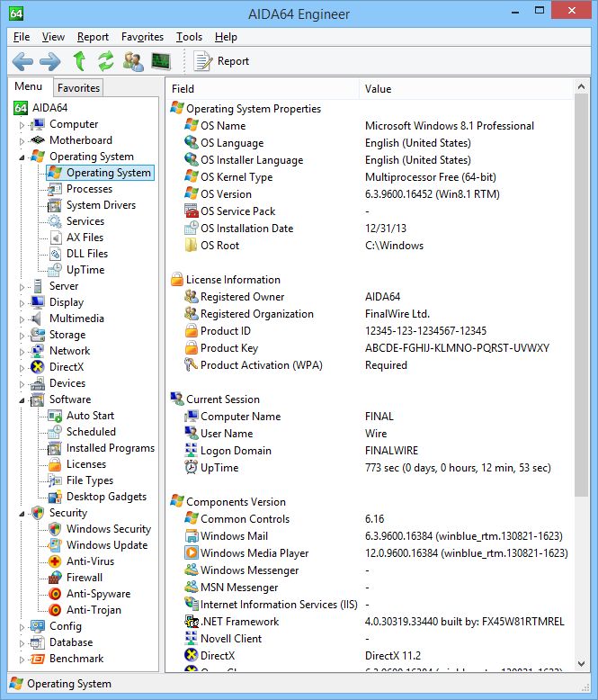Select the DLL Files icon
This screenshot has height=700, width=598.
pos(55,254)
